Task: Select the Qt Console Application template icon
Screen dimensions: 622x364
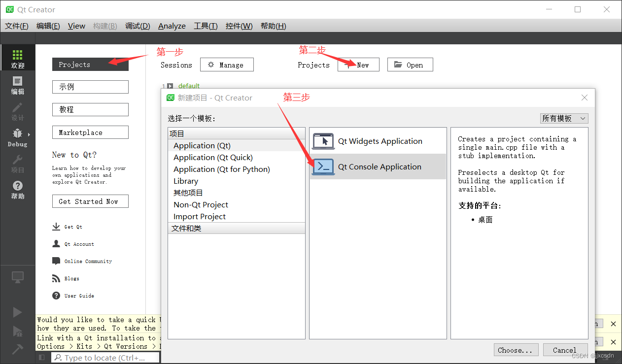Action: point(323,167)
